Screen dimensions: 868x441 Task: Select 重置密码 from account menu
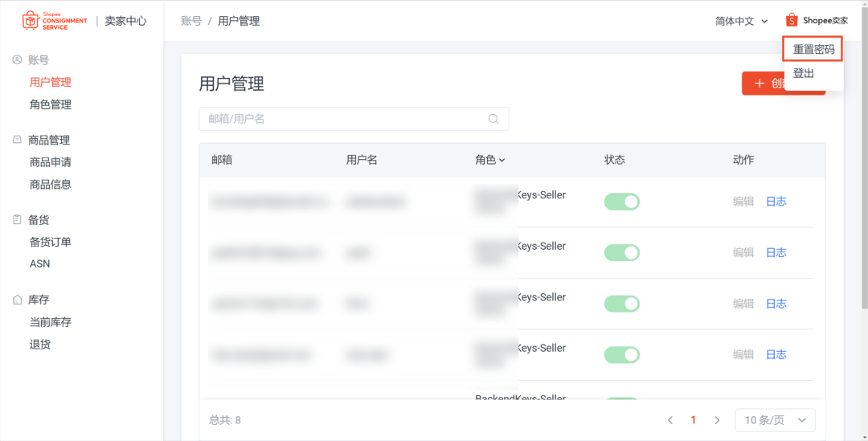(813, 49)
